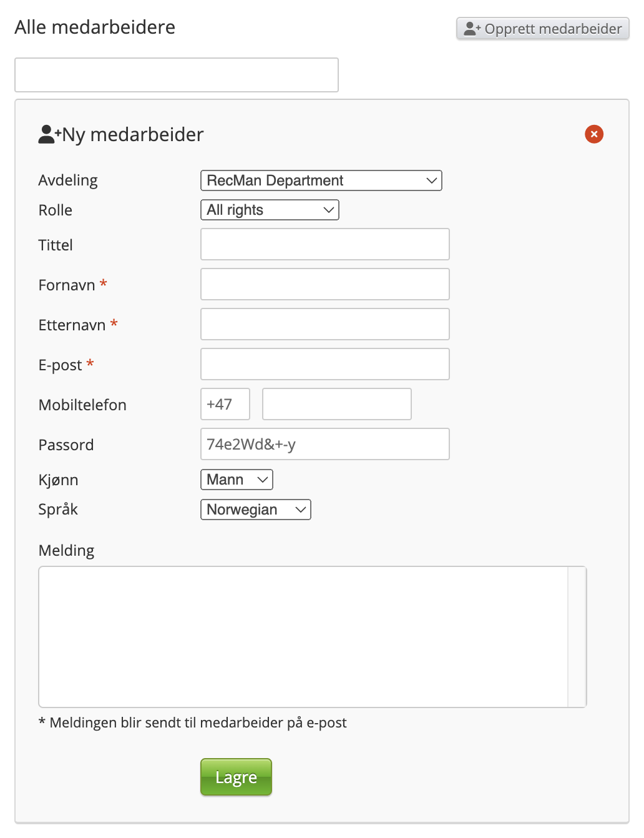644x838 pixels.
Task: Select the E-post input field
Action: [324, 364]
